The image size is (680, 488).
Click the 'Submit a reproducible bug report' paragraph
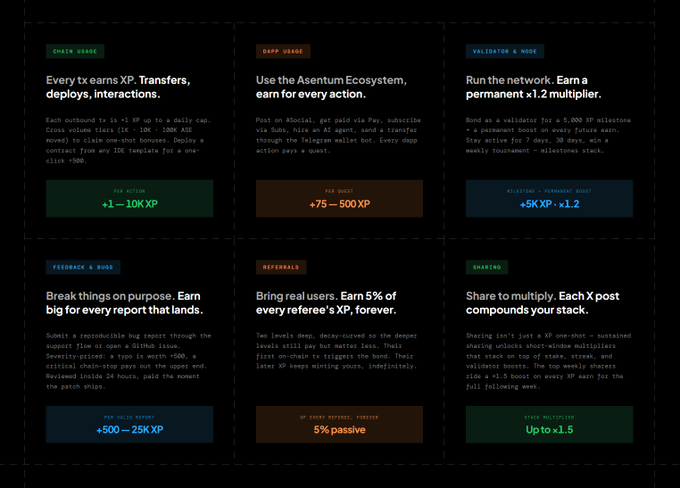tap(128, 361)
